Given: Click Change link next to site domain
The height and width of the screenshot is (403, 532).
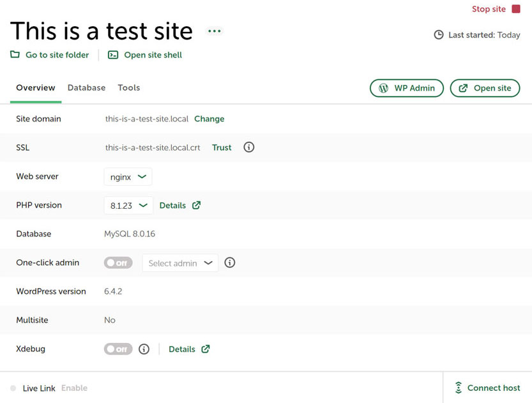Looking at the screenshot, I should 209,119.
